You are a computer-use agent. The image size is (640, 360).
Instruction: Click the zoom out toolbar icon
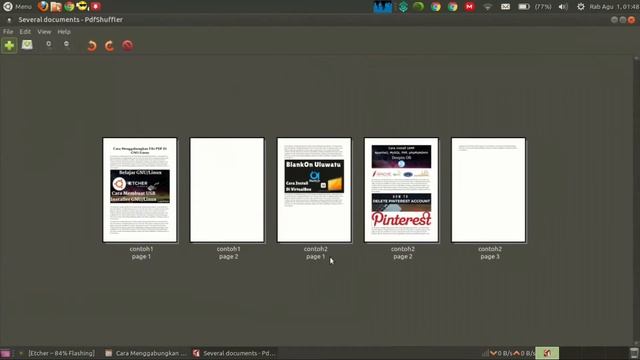(x=66, y=44)
